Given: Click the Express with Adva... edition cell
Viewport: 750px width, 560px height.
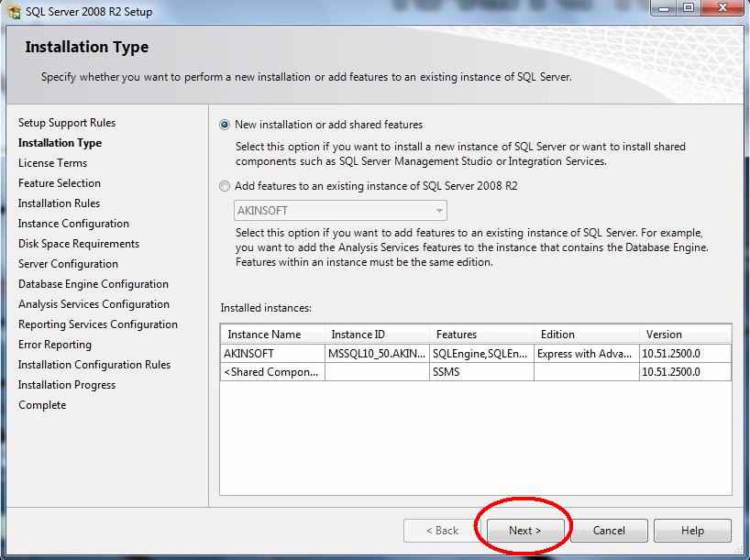Looking at the screenshot, I should [x=587, y=354].
